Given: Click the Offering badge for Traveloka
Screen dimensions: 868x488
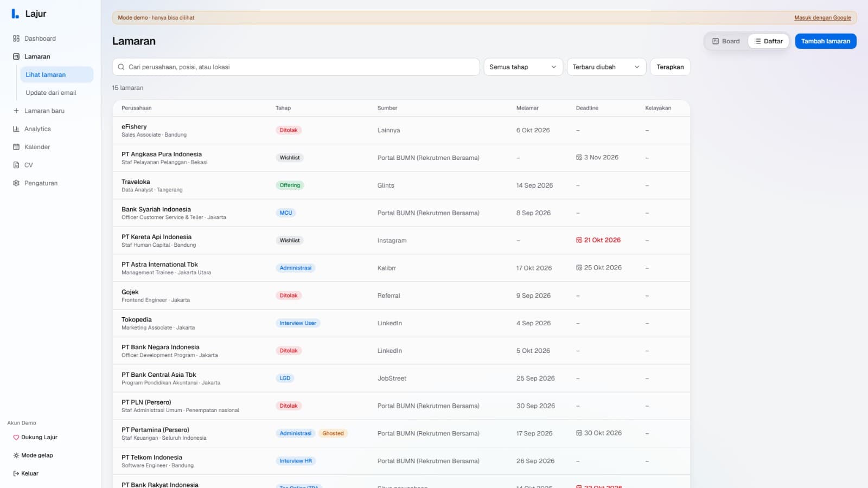Looking at the screenshot, I should 290,185.
